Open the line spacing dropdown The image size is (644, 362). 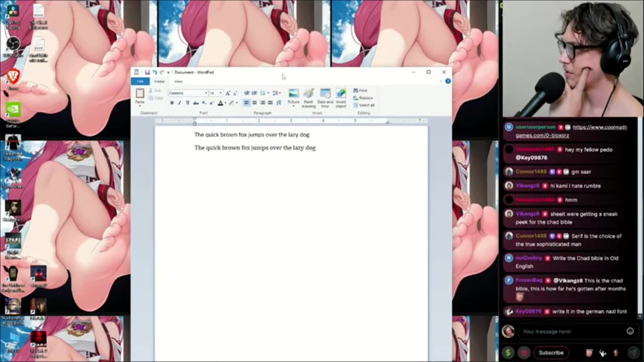point(276,93)
